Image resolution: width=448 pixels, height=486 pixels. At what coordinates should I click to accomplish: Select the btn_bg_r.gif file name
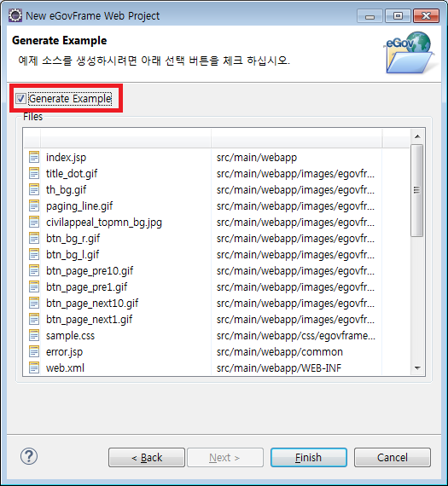(x=73, y=239)
